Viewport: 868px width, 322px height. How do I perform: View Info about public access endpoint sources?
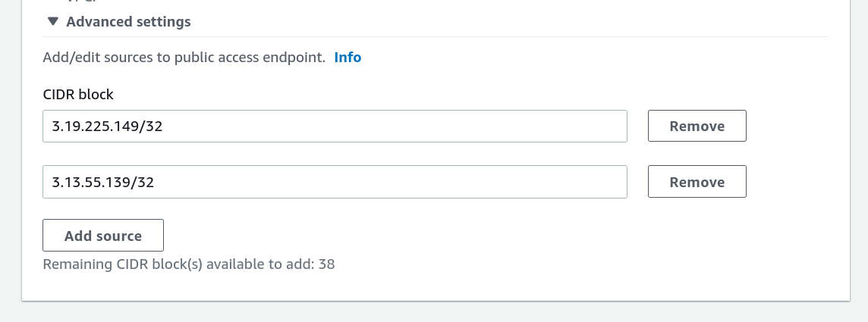[348, 58]
